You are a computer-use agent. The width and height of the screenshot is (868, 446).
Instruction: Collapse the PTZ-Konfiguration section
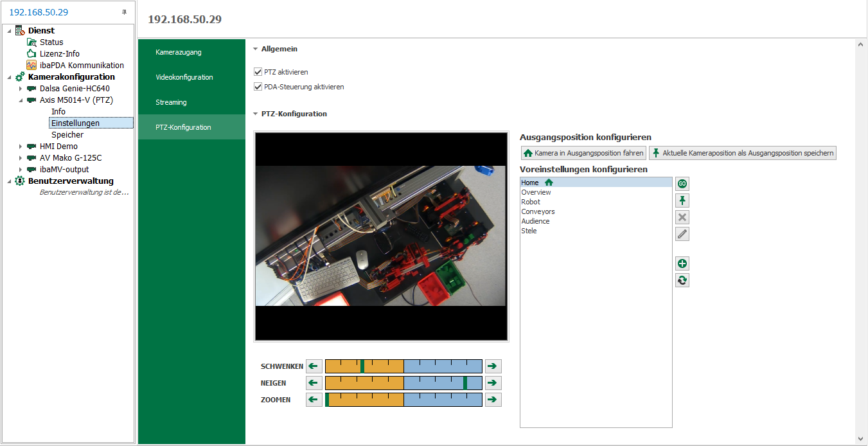(255, 114)
